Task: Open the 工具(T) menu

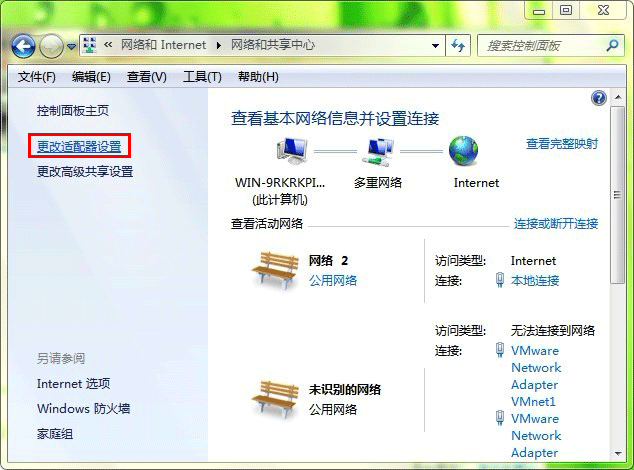Action: point(202,77)
